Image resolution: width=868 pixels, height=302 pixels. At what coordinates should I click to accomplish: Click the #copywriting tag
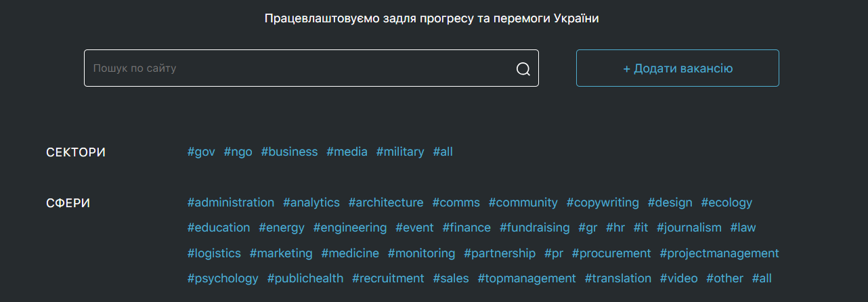(x=603, y=202)
